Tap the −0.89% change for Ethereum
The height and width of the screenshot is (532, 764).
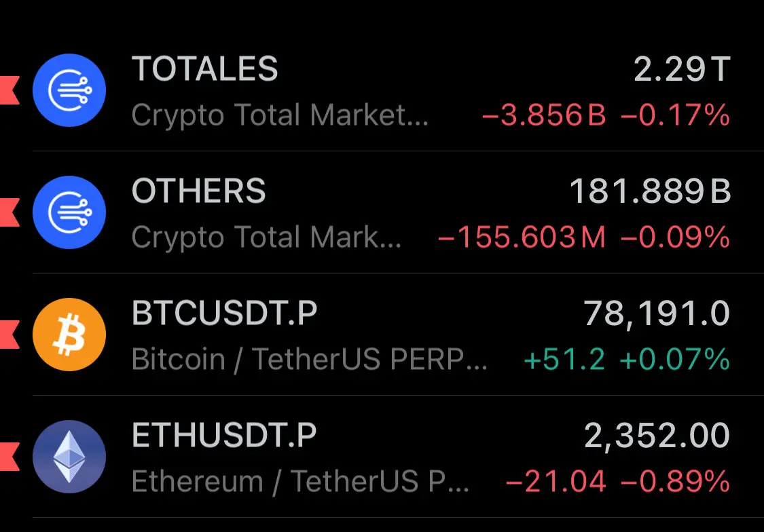(675, 482)
